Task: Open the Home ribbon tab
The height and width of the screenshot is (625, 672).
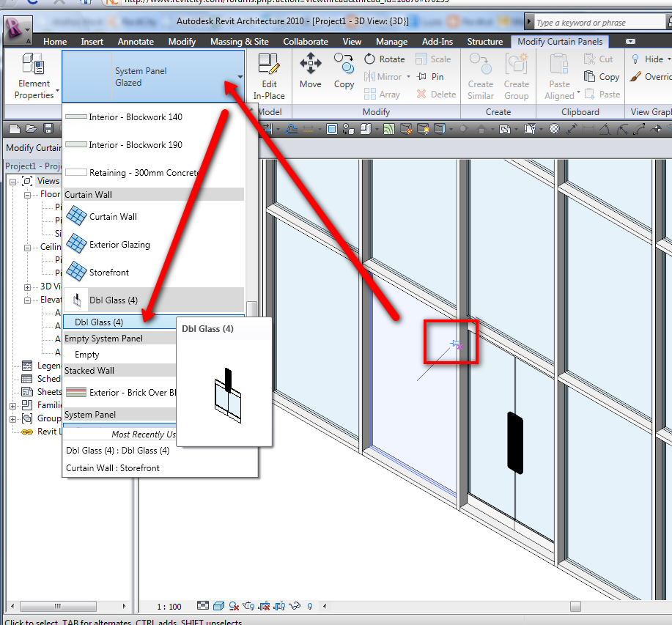Action: tap(55, 42)
